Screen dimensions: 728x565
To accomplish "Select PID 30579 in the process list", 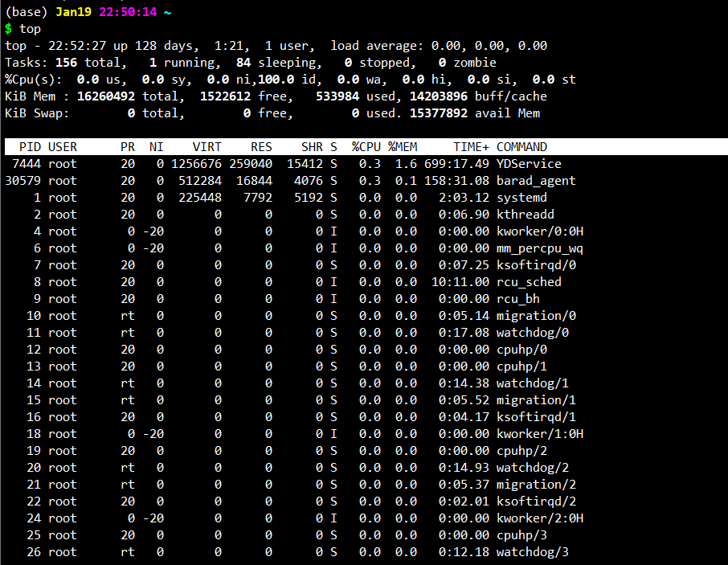I will click(x=23, y=181).
